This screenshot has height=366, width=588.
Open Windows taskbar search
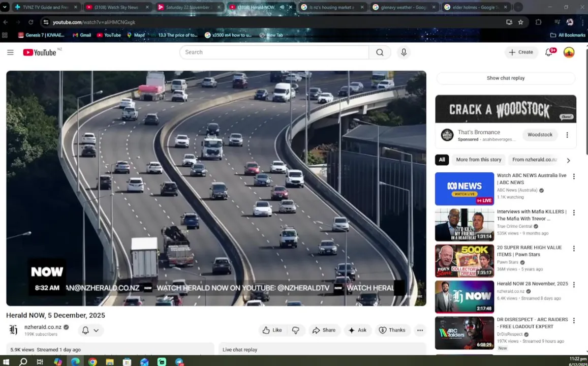point(23,361)
